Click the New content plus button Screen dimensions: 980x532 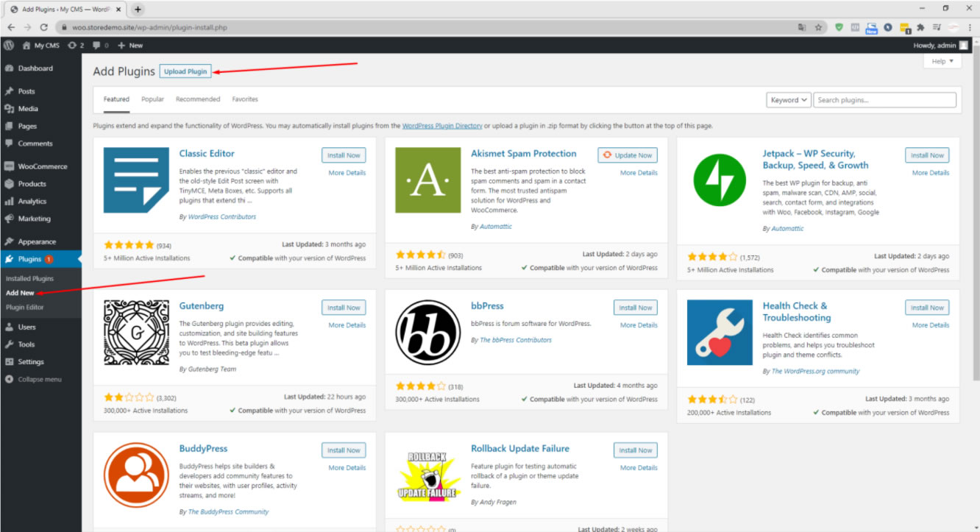(130, 45)
